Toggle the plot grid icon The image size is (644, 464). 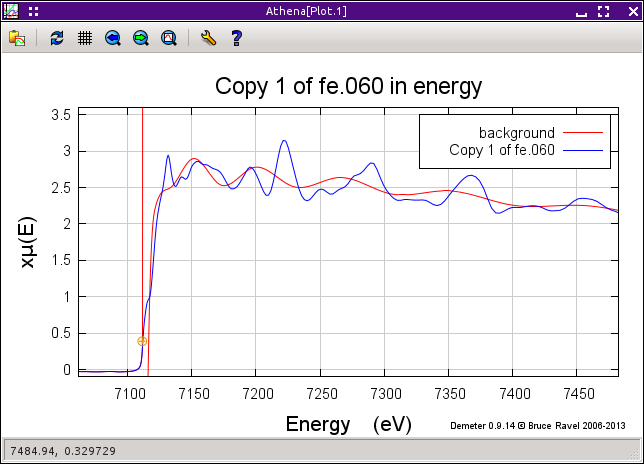[x=85, y=38]
